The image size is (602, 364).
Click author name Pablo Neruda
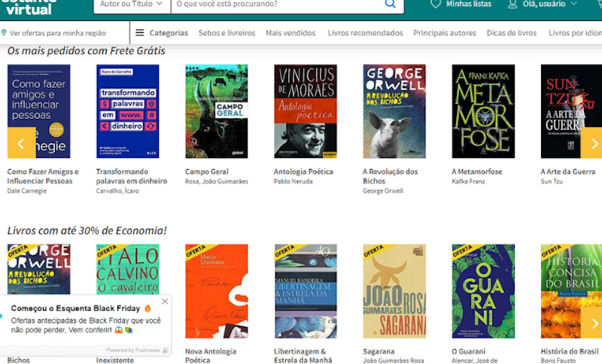pyautogui.click(x=293, y=181)
